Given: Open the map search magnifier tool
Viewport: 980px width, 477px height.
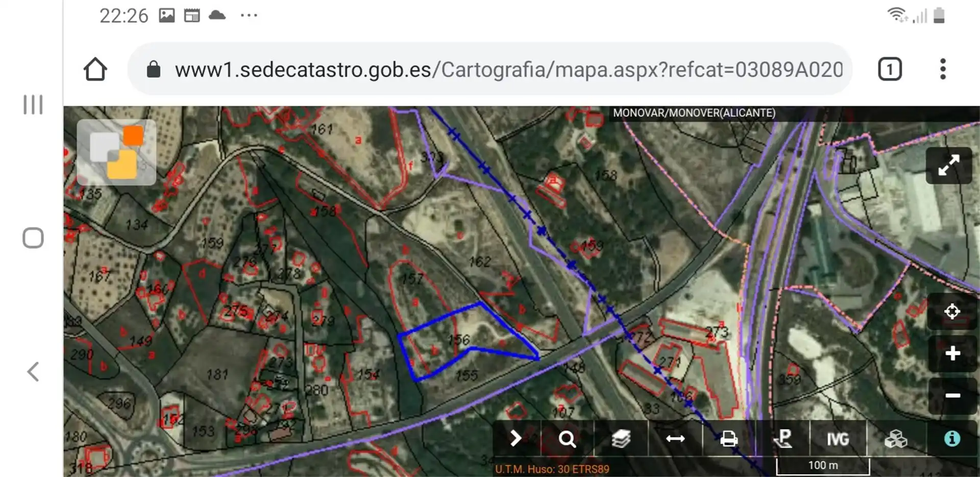Looking at the screenshot, I should point(567,439).
